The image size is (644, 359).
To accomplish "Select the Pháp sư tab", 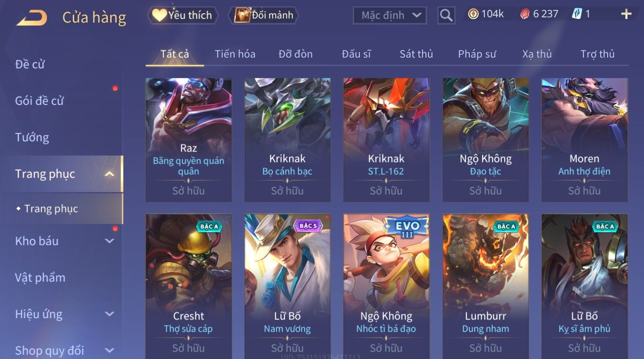I will (477, 54).
